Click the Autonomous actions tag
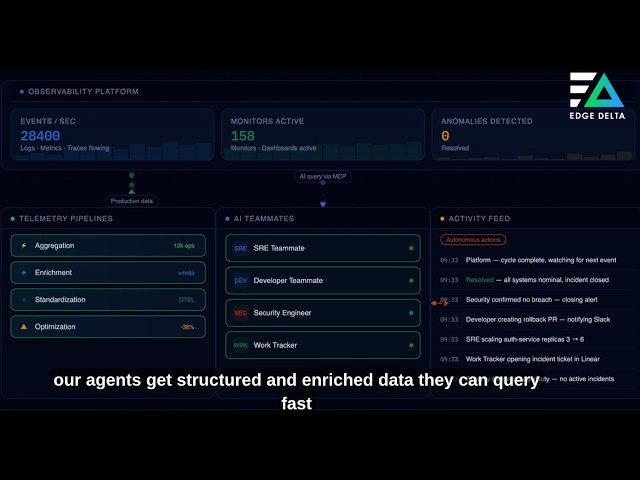The image size is (640, 480). [473, 240]
